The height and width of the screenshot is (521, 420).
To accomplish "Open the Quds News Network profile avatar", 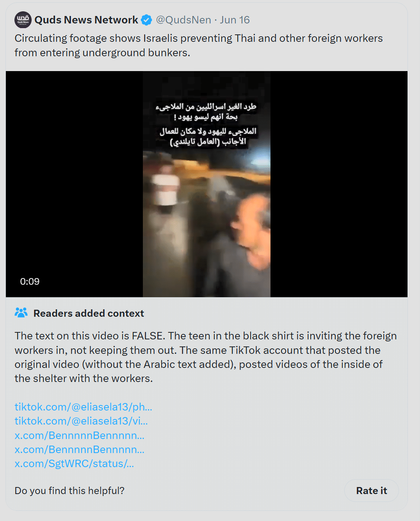I will pyautogui.click(x=23, y=20).
